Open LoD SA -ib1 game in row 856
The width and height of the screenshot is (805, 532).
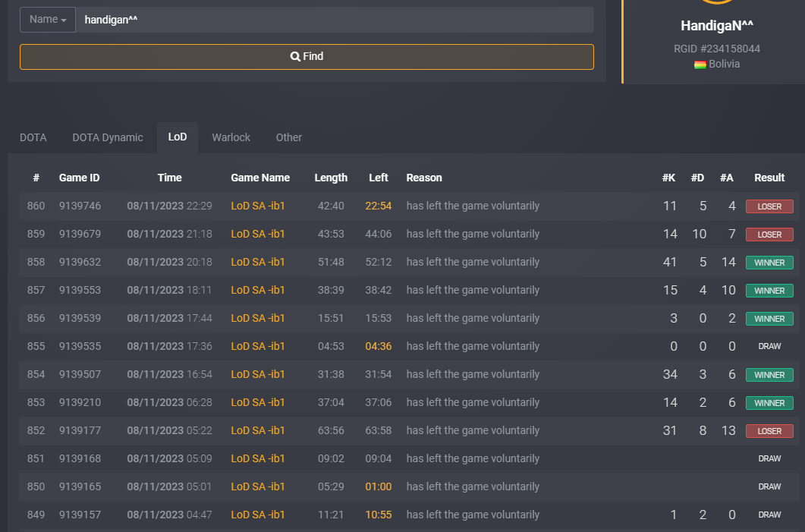click(258, 319)
